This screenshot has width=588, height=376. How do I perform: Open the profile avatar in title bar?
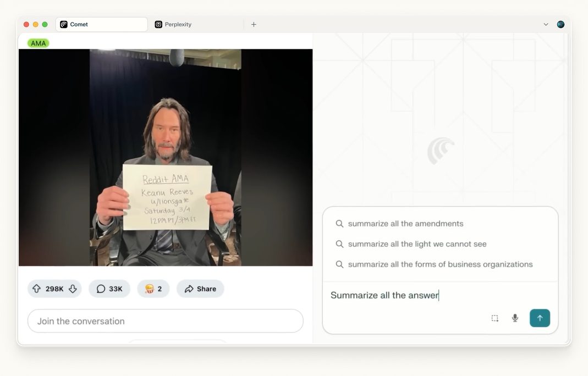tap(560, 24)
